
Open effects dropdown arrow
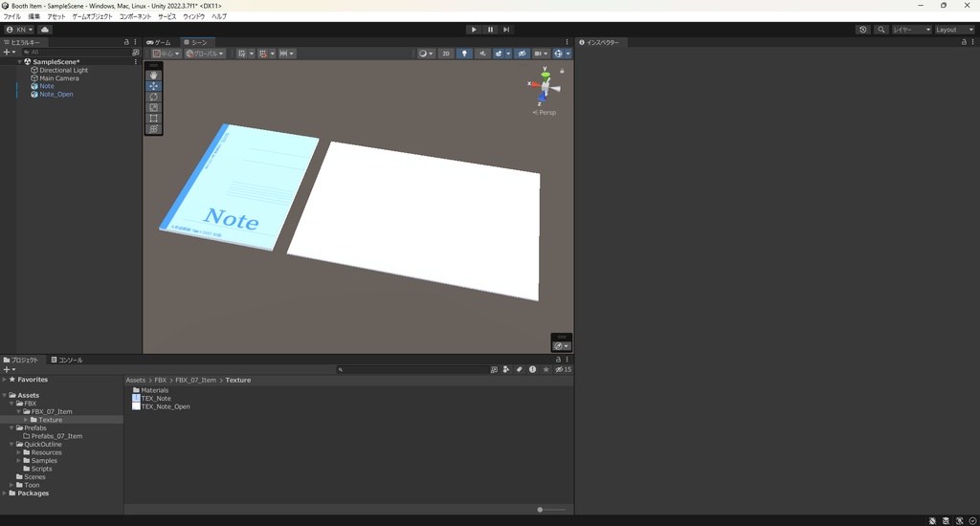coord(508,54)
